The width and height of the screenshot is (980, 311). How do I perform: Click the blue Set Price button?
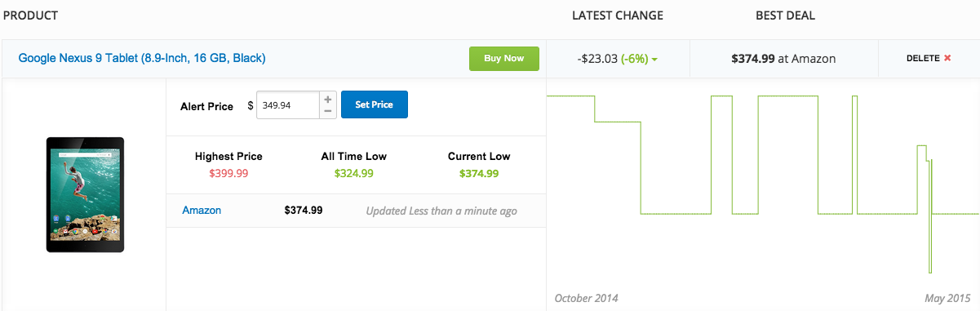click(x=375, y=104)
